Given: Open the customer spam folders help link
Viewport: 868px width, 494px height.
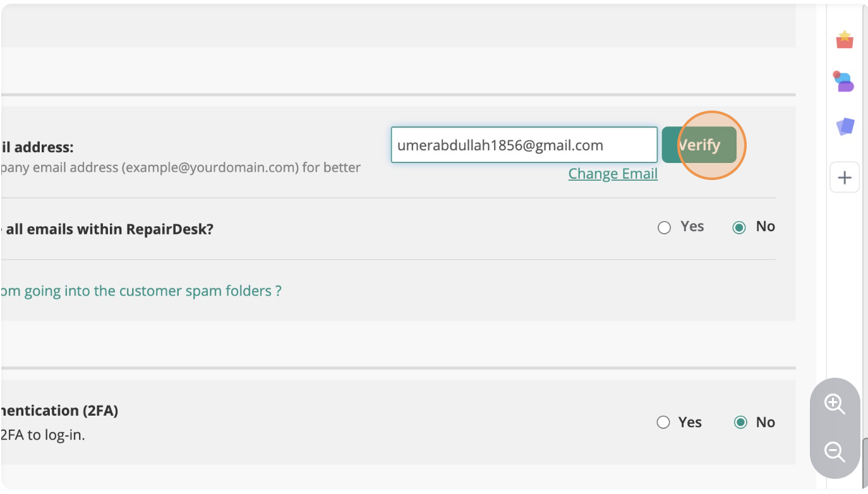Looking at the screenshot, I should (x=140, y=291).
